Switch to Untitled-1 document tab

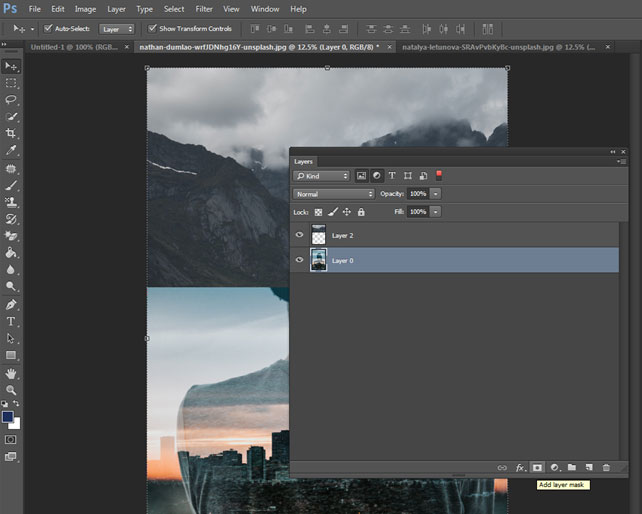[74, 47]
